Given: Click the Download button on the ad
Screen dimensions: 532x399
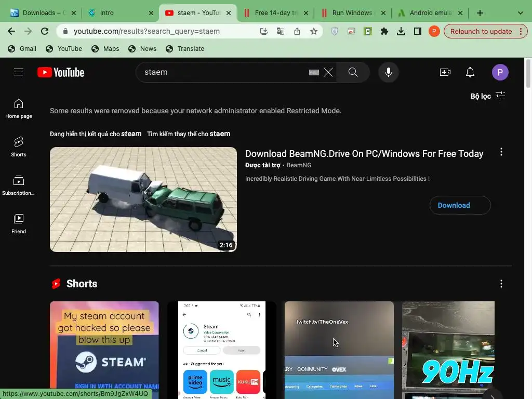Looking at the screenshot, I should click(x=460, y=205).
